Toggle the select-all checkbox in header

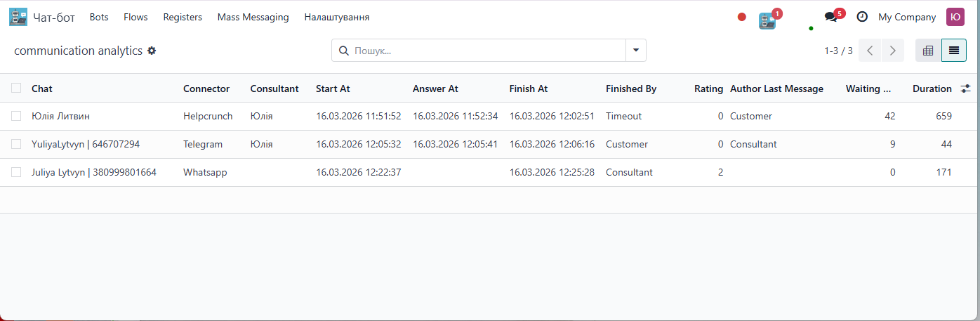click(x=16, y=89)
